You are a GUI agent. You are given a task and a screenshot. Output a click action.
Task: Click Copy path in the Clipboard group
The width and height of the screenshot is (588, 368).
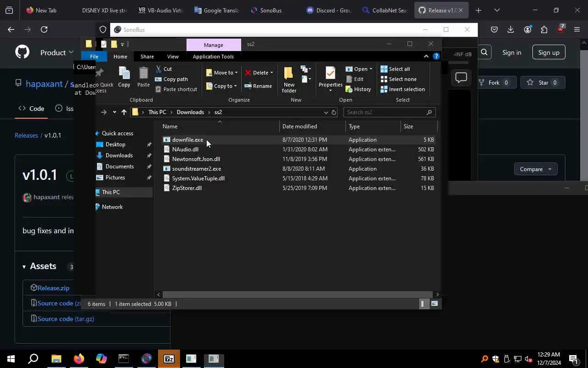(x=171, y=79)
